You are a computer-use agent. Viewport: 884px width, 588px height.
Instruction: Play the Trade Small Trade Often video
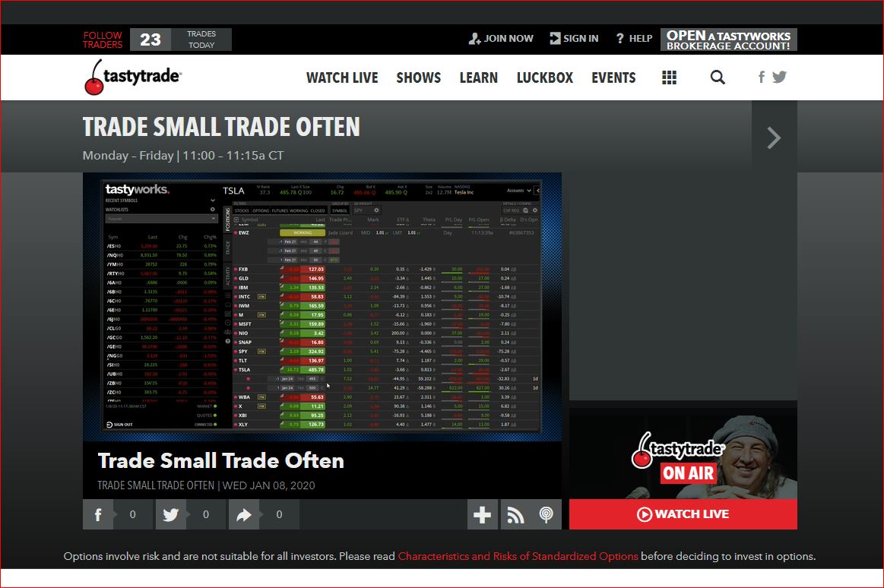point(322,307)
